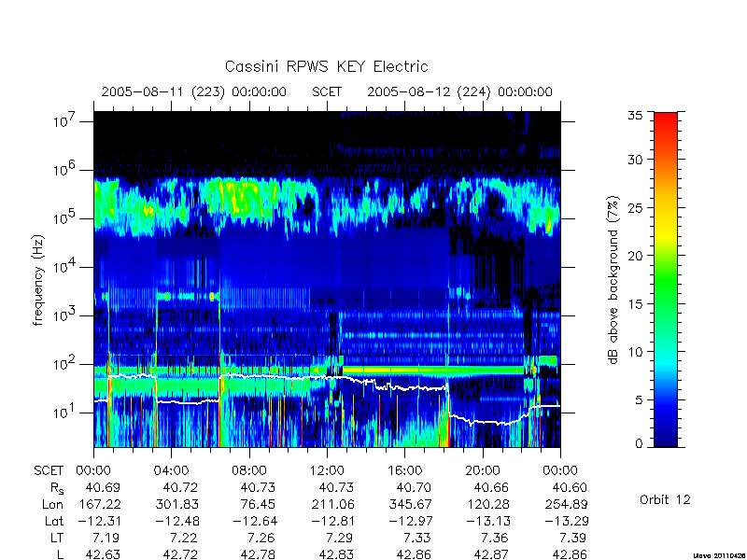Click the L value 42.87

coord(491,554)
